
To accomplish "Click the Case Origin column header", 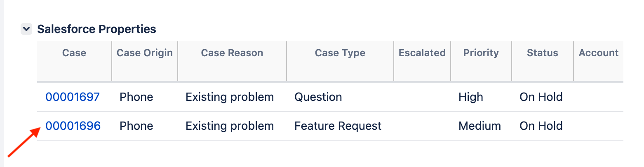I will [145, 53].
